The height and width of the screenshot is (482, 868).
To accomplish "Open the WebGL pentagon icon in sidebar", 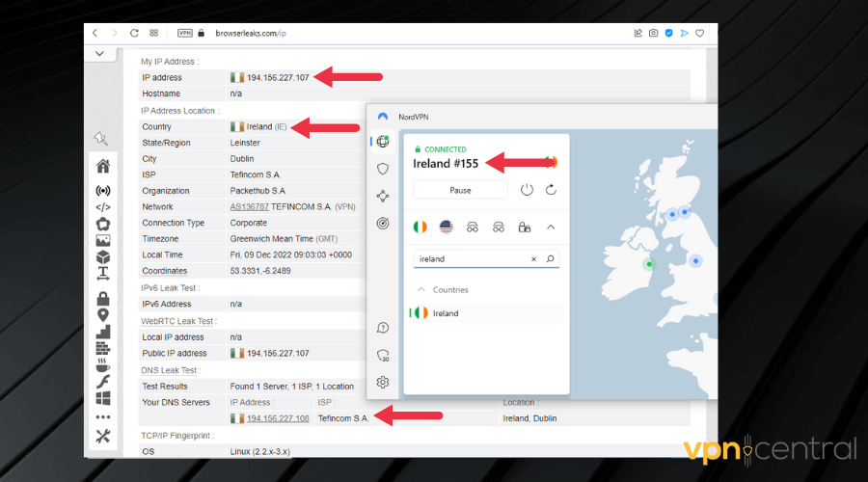I will (x=103, y=224).
